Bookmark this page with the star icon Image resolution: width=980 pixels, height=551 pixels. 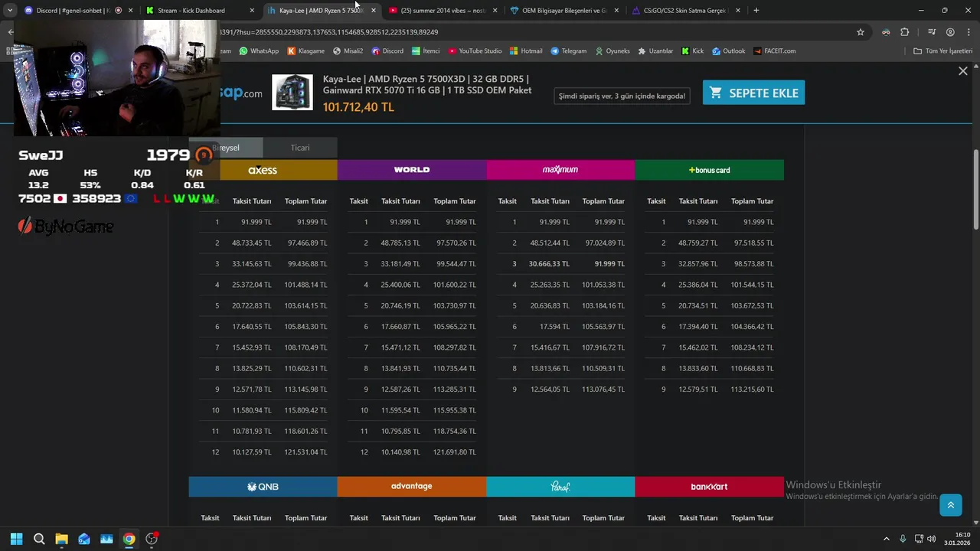pyautogui.click(x=861, y=32)
